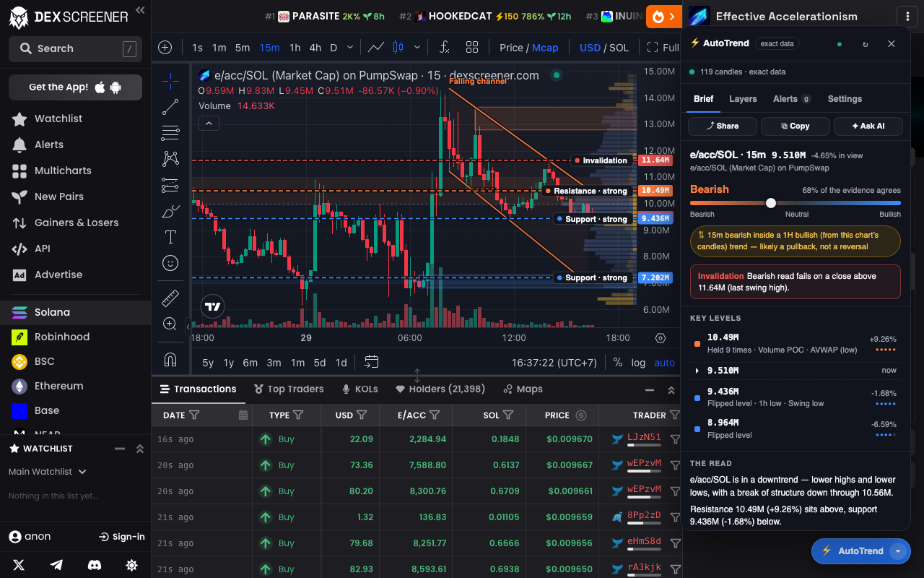This screenshot has height=578, width=924.
Task: Click the bearish-bullish sentiment slider handle
Action: [x=771, y=203]
